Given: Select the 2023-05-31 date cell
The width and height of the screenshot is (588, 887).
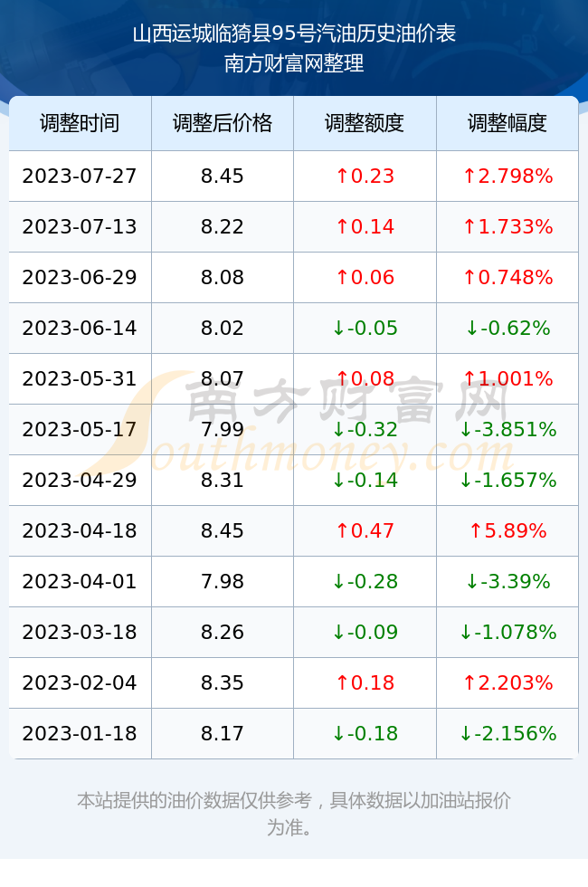Looking at the screenshot, I should (x=80, y=378).
